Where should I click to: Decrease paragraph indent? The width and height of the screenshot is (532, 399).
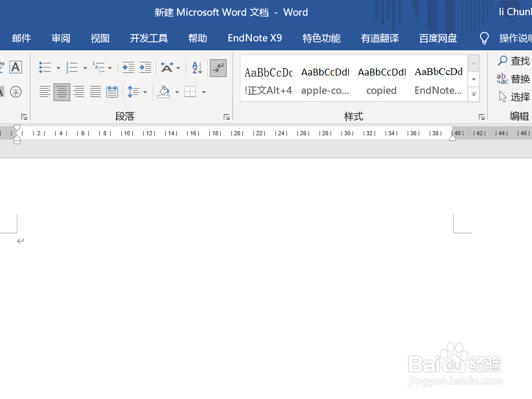(x=128, y=68)
